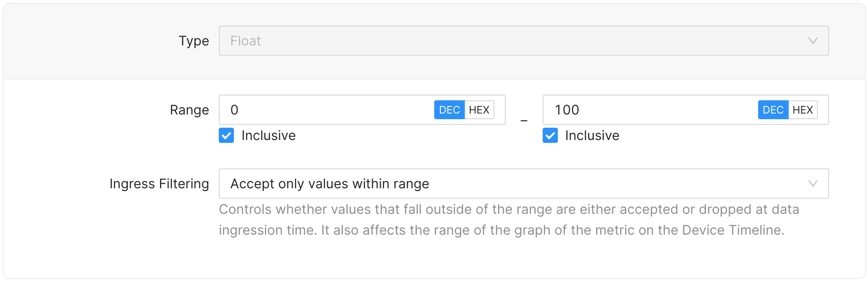Click the Range field label
868x281 pixels.
[189, 110]
